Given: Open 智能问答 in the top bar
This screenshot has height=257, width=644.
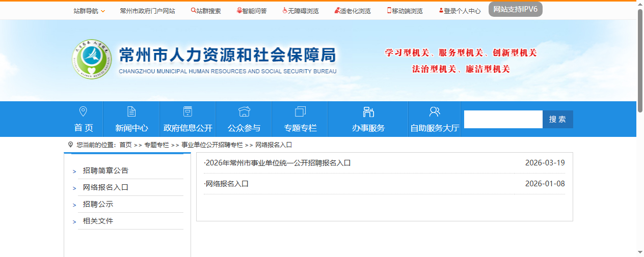Looking at the screenshot, I should point(252,11).
